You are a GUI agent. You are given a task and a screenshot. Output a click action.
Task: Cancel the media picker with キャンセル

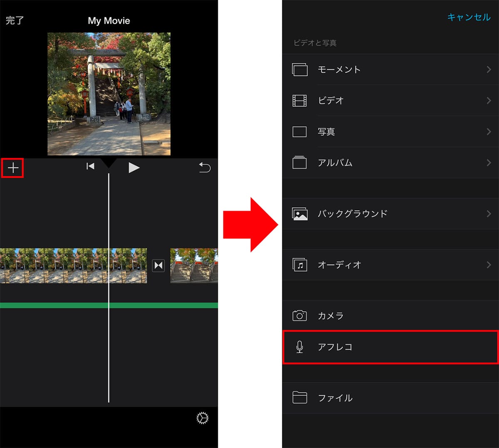[469, 17]
